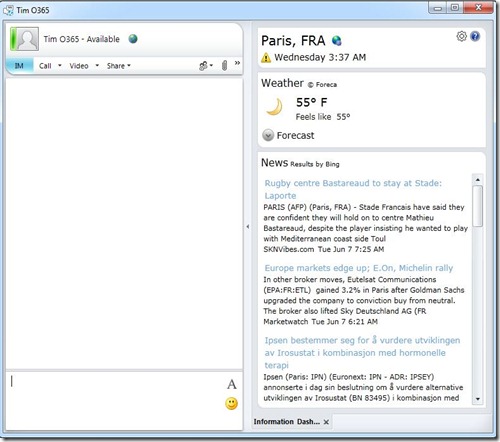Maximize the Tim O365 window

coord(455,8)
